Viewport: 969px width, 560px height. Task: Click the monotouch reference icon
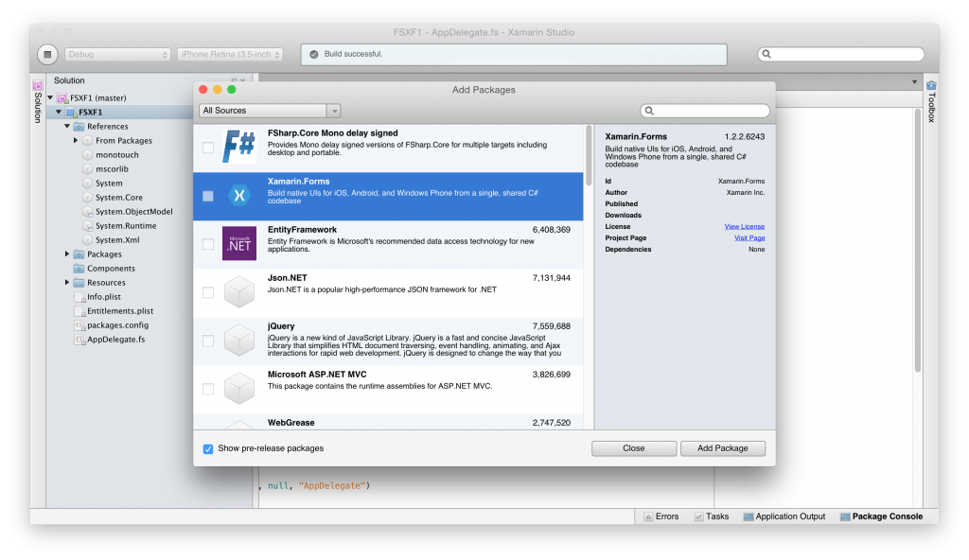[x=87, y=154]
